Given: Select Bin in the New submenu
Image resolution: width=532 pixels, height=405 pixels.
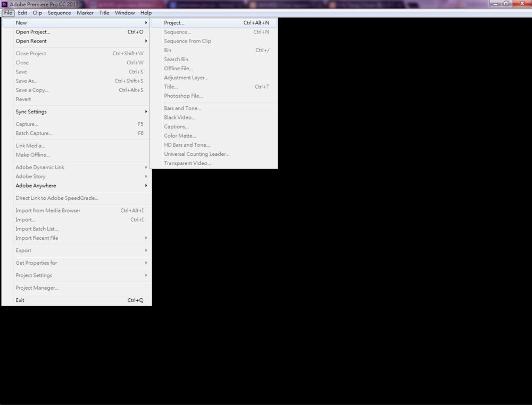Looking at the screenshot, I should (x=214, y=50).
